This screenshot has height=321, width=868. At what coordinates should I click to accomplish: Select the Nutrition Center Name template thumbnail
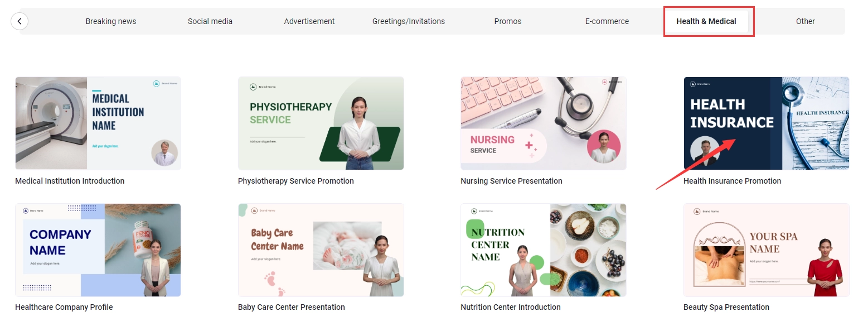click(544, 250)
